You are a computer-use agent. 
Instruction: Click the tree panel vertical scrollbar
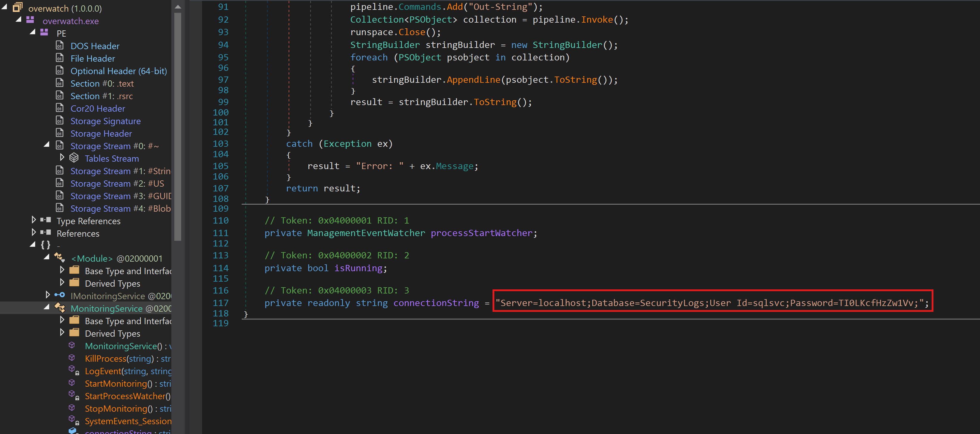pos(177,127)
